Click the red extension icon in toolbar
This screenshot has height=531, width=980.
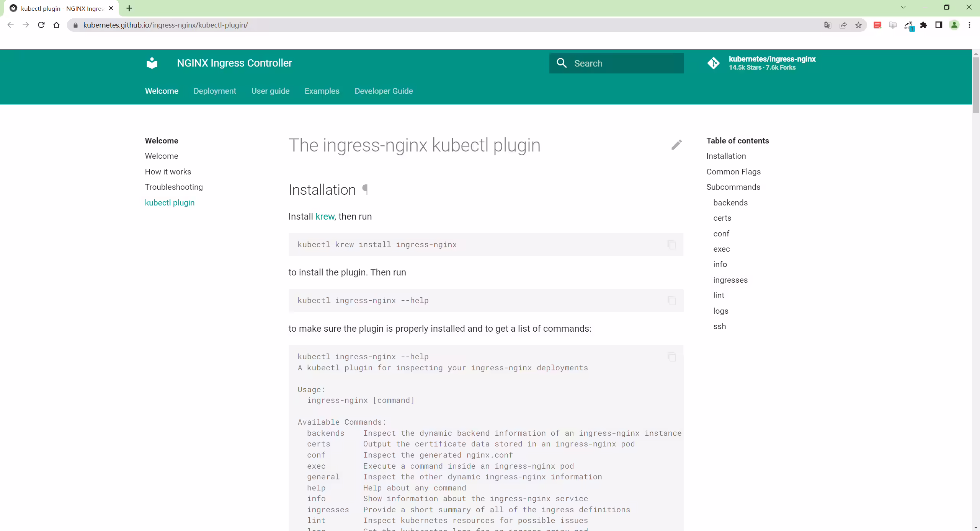tap(877, 25)
